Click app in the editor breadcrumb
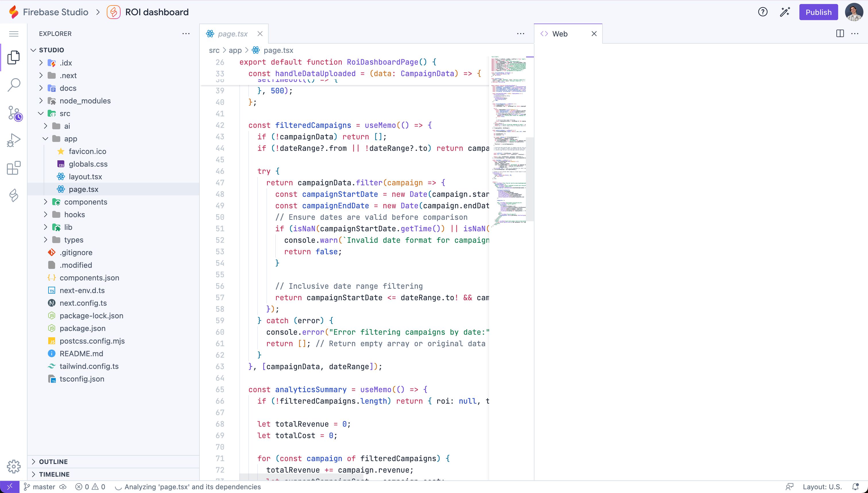The height and width of the screenshot is (493, 868). coord(235,51)
